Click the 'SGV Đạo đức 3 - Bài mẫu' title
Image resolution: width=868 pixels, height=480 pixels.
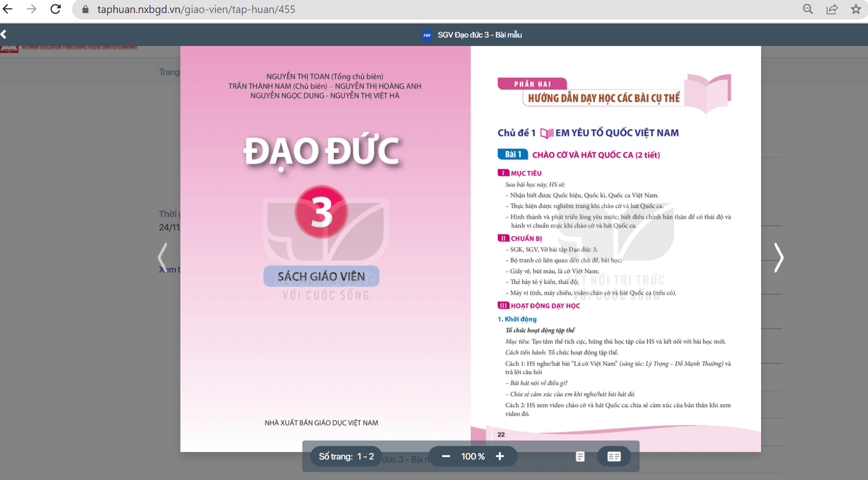(x=480, y=34)
